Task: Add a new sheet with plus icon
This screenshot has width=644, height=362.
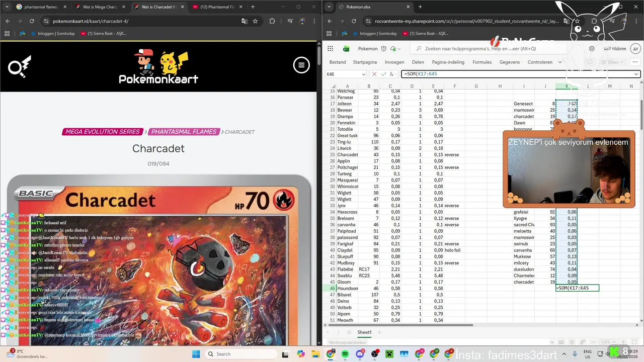Action: 379,332
